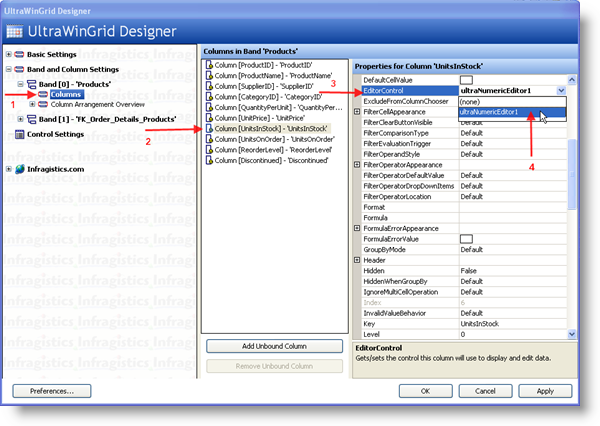Click the ReorderLevel column icon
Image resolution: width=600 pixels, height=426 pixels.
[x=209, y=150]
